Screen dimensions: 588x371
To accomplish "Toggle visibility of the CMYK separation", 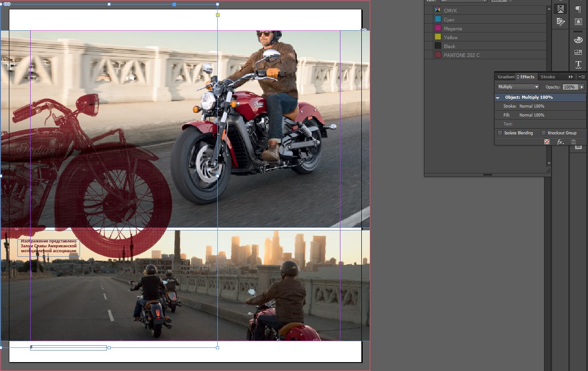I will tap(429, 10).
